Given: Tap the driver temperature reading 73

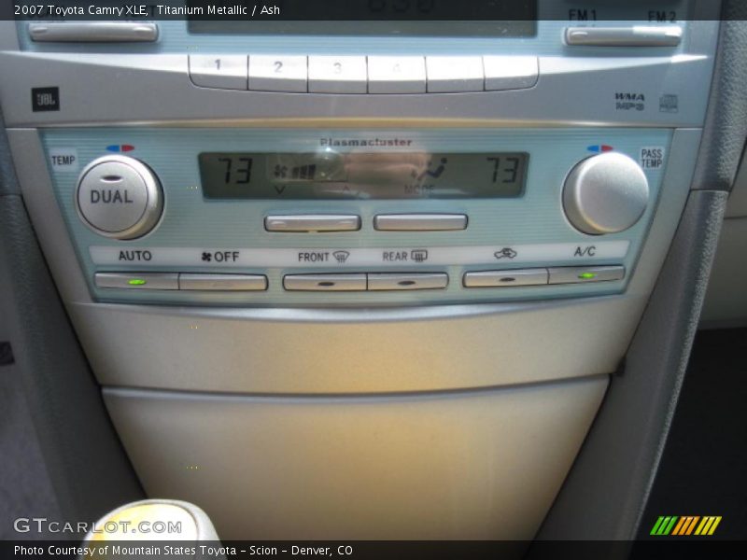Looking at the screenshot, I should coord(235,171).
